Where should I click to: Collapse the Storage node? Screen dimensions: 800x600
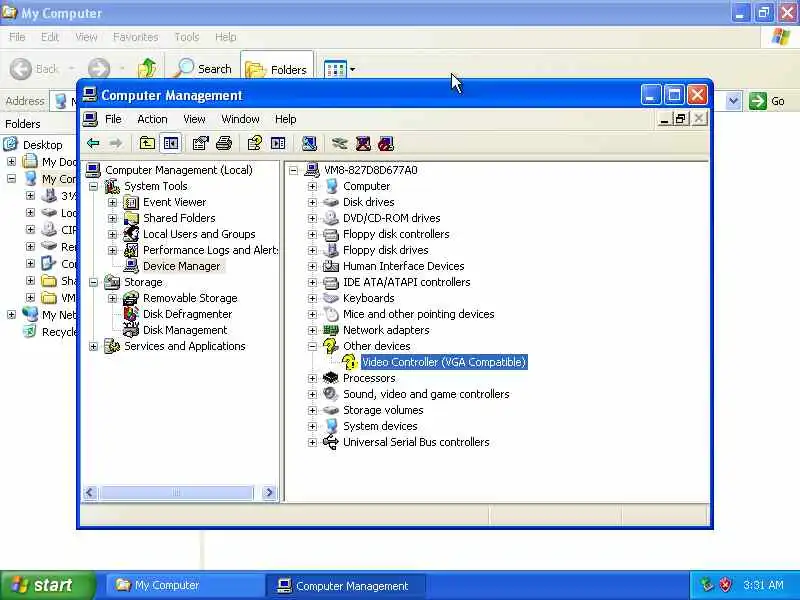pyautogui.click(x=93, y=282)
